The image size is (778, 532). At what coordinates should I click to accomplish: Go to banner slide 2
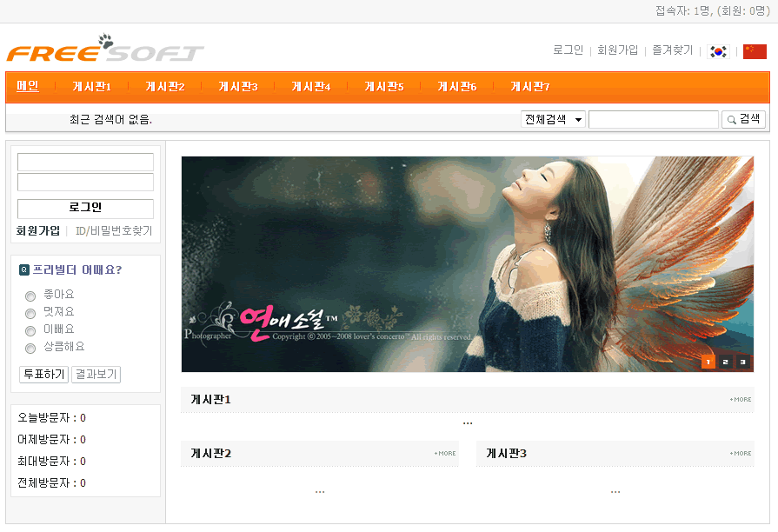[725, 362]
